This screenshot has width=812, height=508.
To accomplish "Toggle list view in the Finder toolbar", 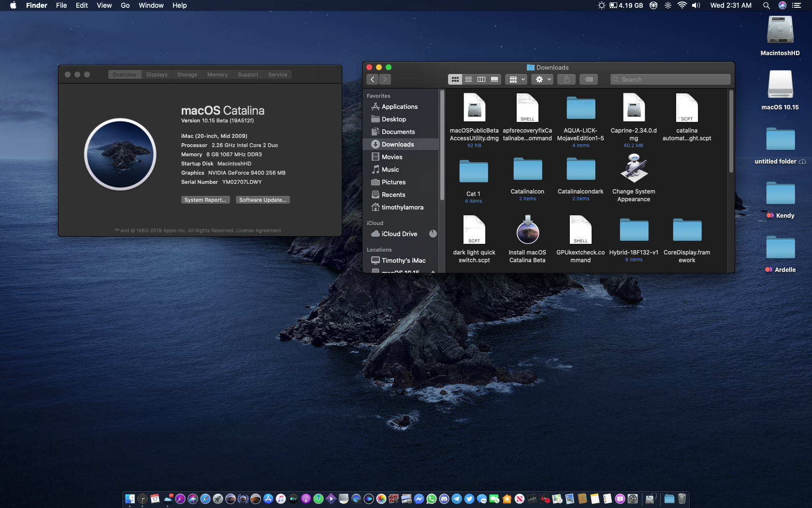I will [x=468, y=79].
